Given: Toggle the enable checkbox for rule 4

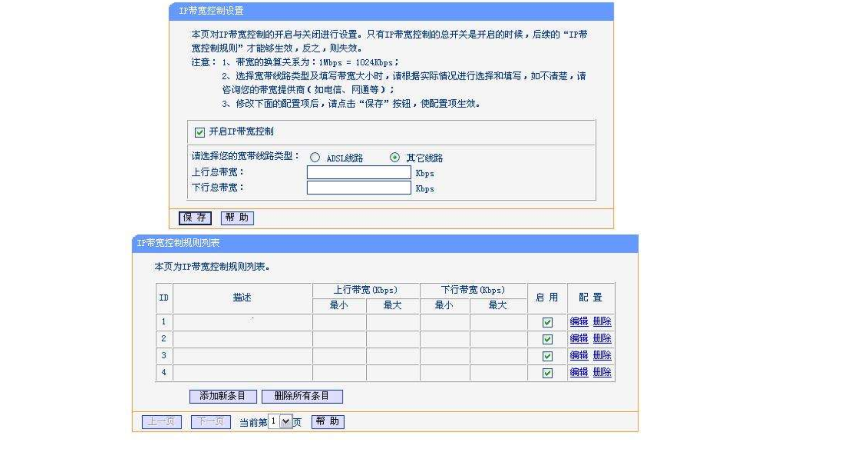Looking at the screenshot, I should [x=547, y=373].
